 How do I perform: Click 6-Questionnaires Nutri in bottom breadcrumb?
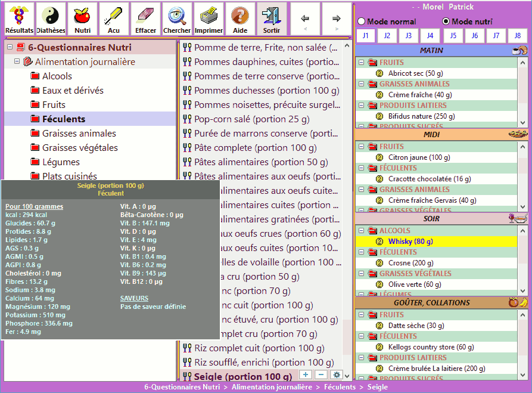tap(182, 387)
